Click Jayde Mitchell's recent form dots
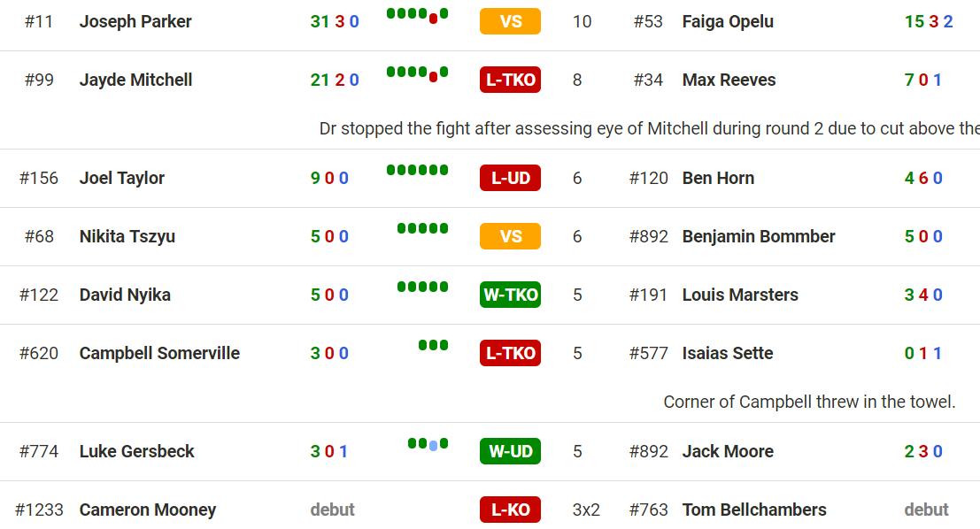The height and width of the screenshot is (529, 980). [418, 73]
